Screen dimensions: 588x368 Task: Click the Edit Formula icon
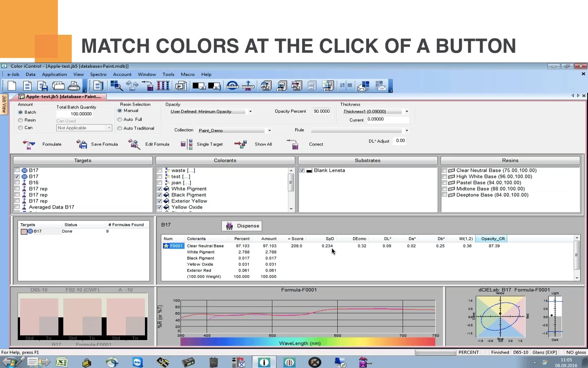click(x=134, y=144)
